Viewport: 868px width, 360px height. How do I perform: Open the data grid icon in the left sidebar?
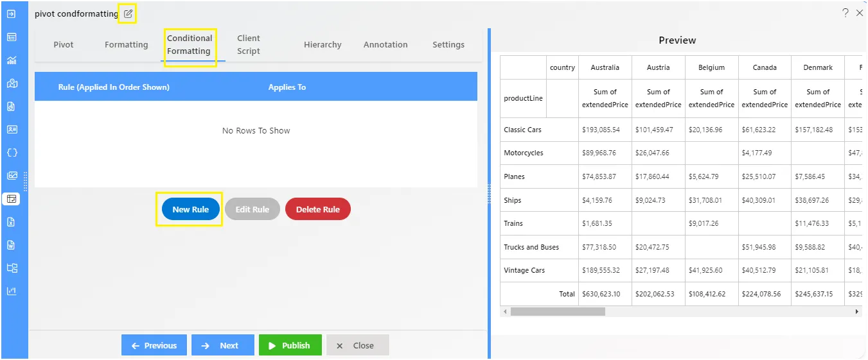[12, 37]
